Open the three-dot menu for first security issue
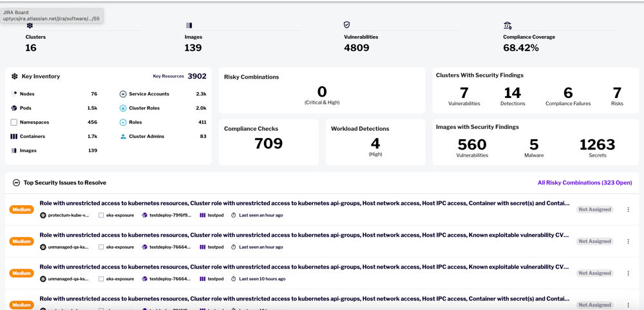The width and height of the screenshot is (644, 310). pos(628,209)
